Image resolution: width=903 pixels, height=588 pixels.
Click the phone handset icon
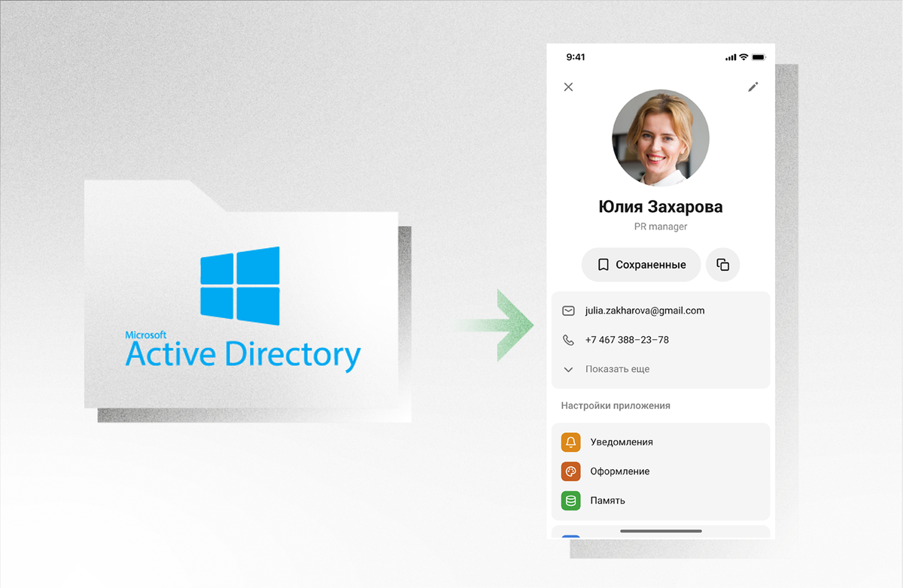[x=568, y=340]
